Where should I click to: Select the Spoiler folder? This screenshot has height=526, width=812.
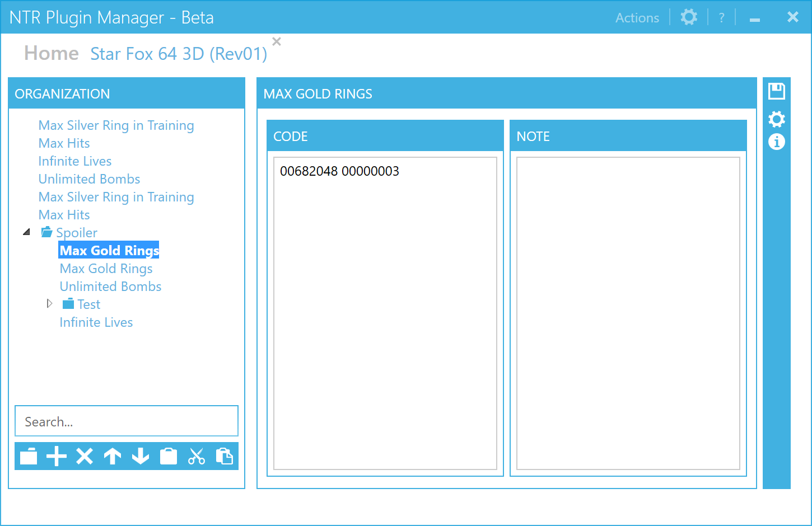pos(77,233)
